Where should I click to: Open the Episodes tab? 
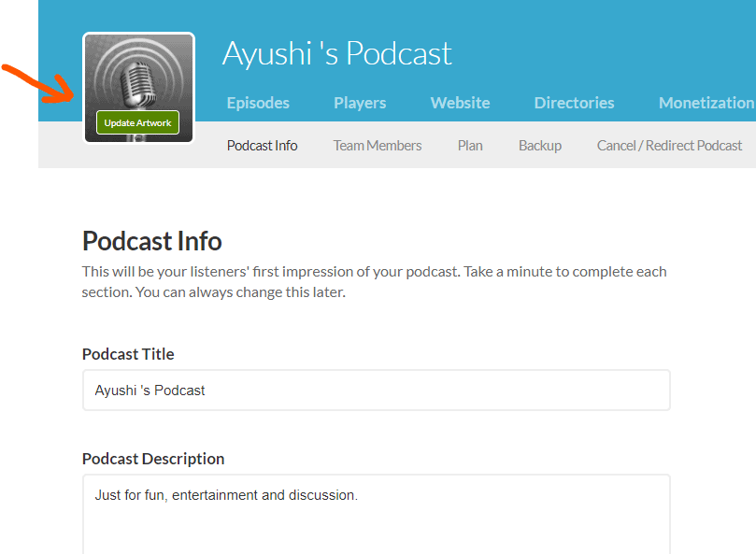258,103
